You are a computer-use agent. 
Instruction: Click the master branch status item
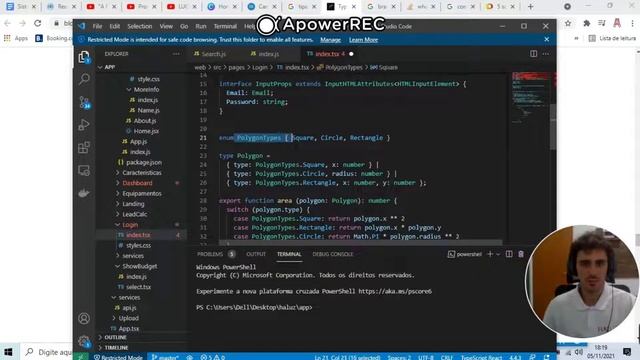(165, 357)
